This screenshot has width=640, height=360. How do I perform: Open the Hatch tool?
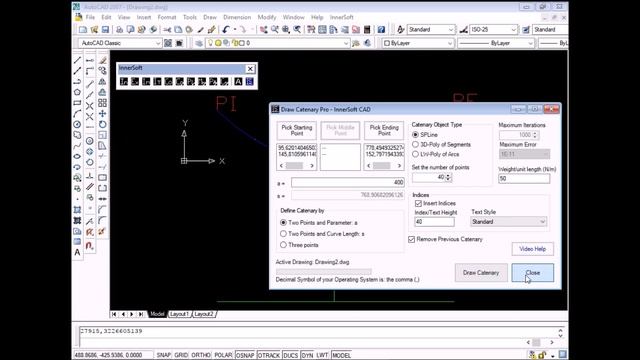tap(77, 210)
